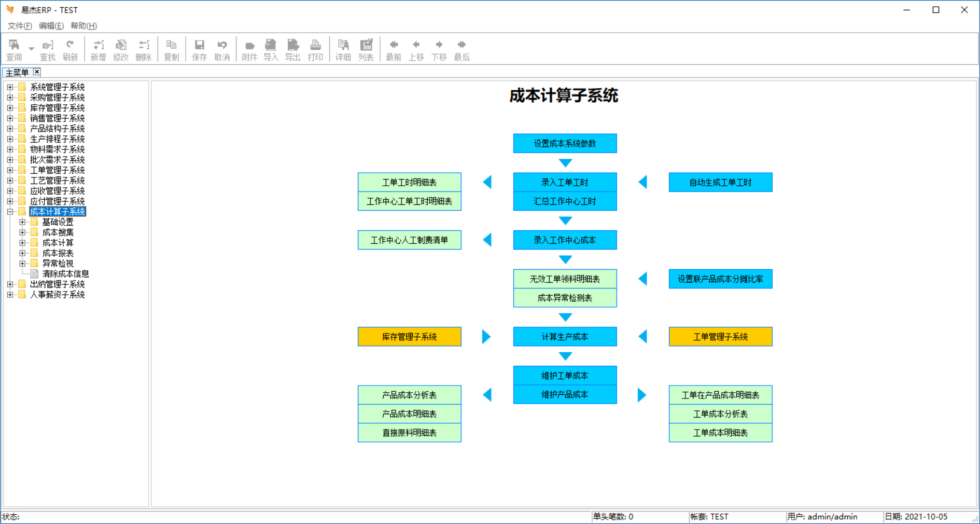Expand the 基础设置 subfolder
This screenshot has height=524, width=980.
pos(22,222)
